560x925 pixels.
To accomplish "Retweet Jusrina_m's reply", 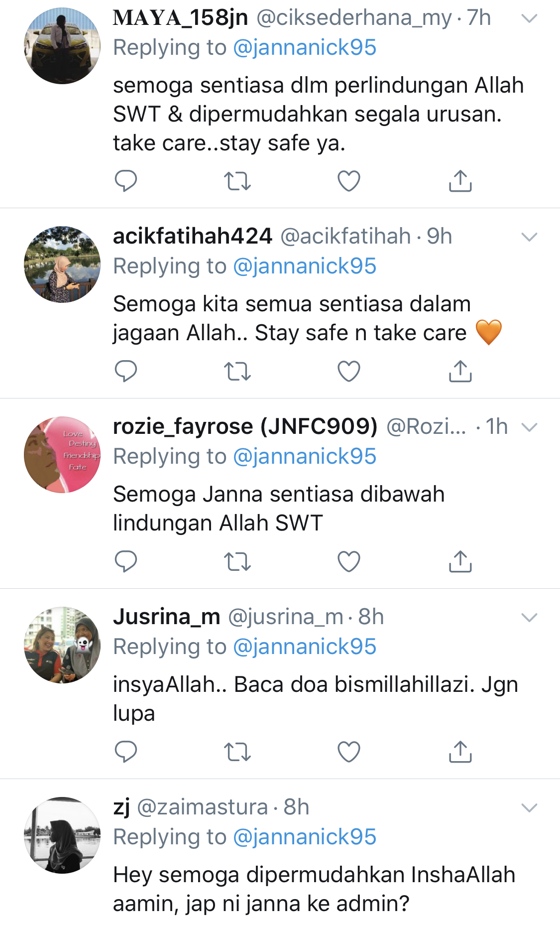I will (x=237, y=752).
